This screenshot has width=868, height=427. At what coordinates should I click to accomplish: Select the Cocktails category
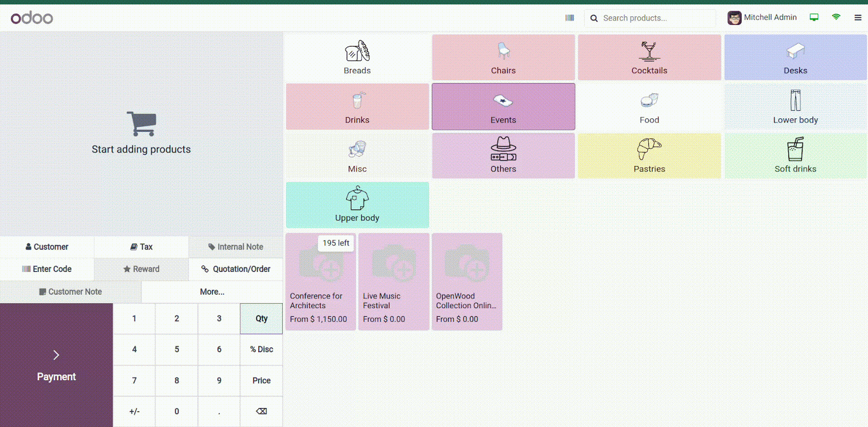coord(649,58)
